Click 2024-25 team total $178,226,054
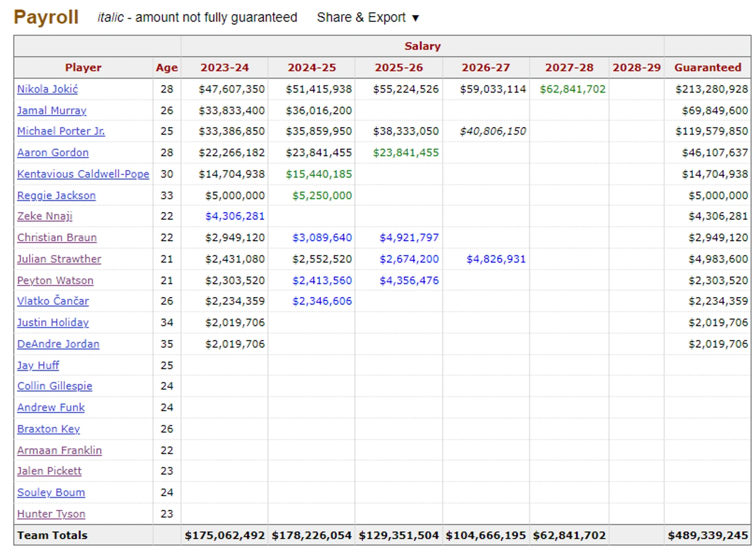The width and height of the screenshot is (756, 551). click(x=312, y=535)
